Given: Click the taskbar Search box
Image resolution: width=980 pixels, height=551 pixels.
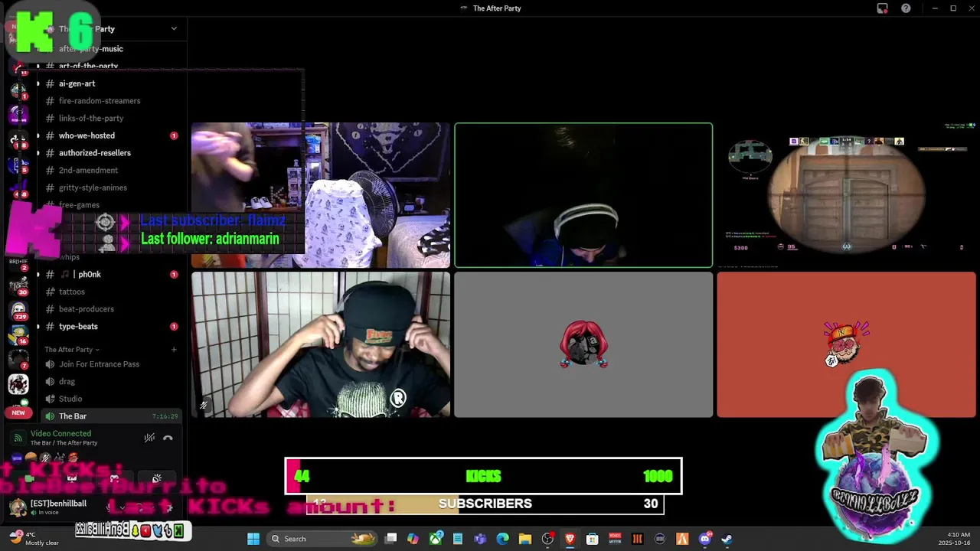Looking at the screenshot, I should coord(324,539).
